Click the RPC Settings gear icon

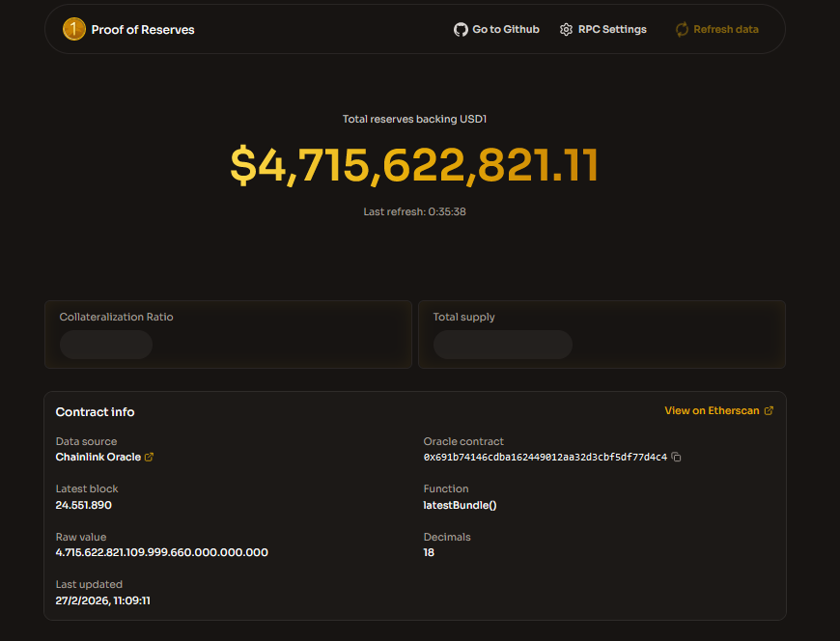(x=566, y=30)
